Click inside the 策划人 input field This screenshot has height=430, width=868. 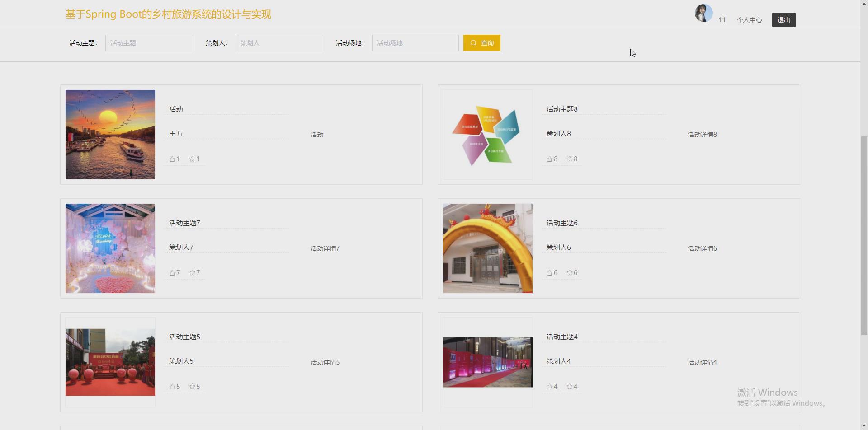coord(278,42)
